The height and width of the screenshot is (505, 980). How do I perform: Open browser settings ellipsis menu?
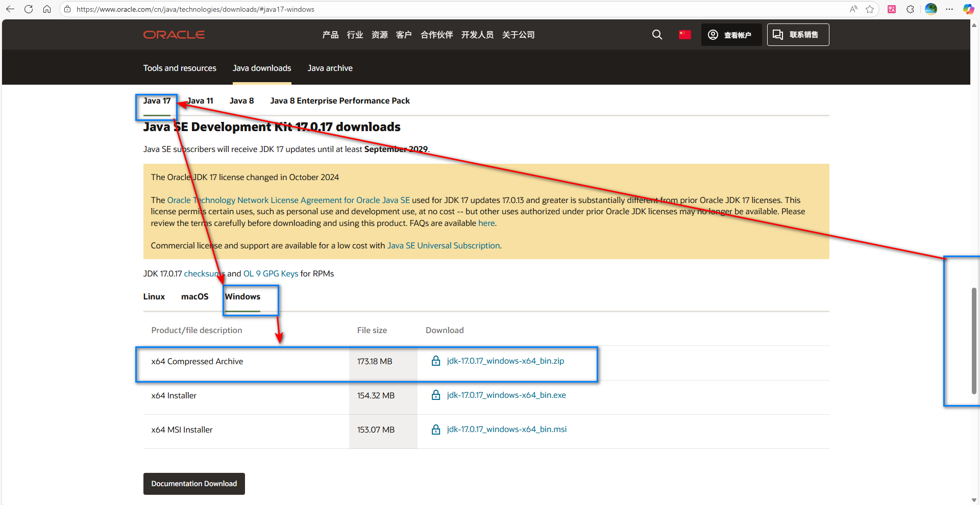coord(949,9)
